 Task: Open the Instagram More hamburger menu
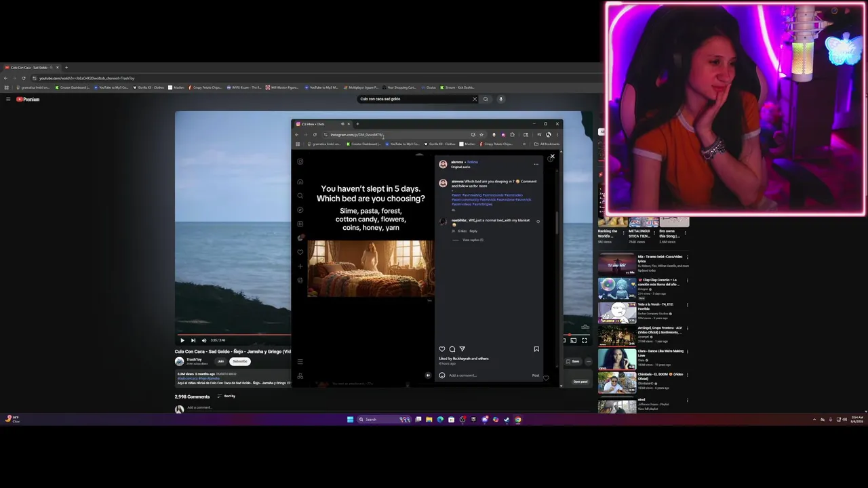pos(300,362)
